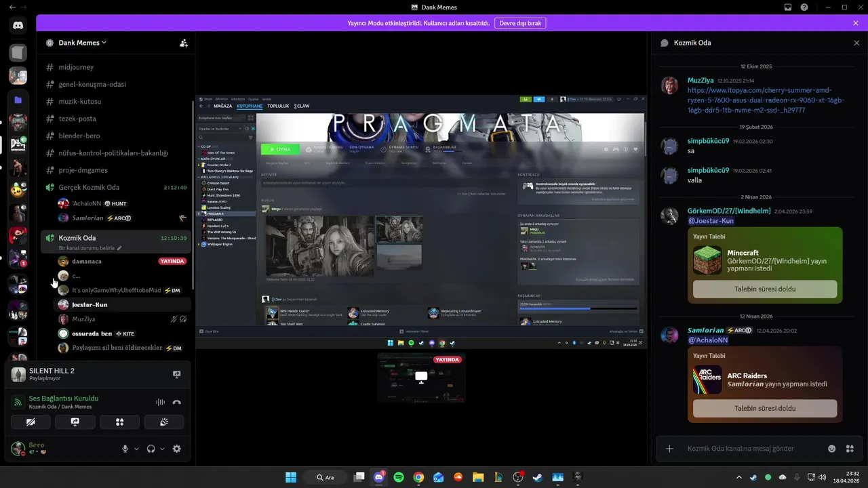This screenshot has height=488, width=868.
Task: Open the itopya.com product link
Action: coord(766,100)
